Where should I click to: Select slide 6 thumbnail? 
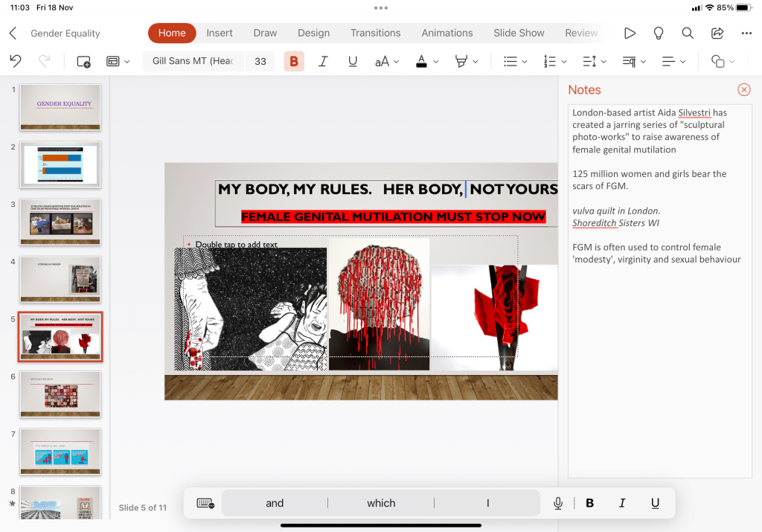pos(60,394)
